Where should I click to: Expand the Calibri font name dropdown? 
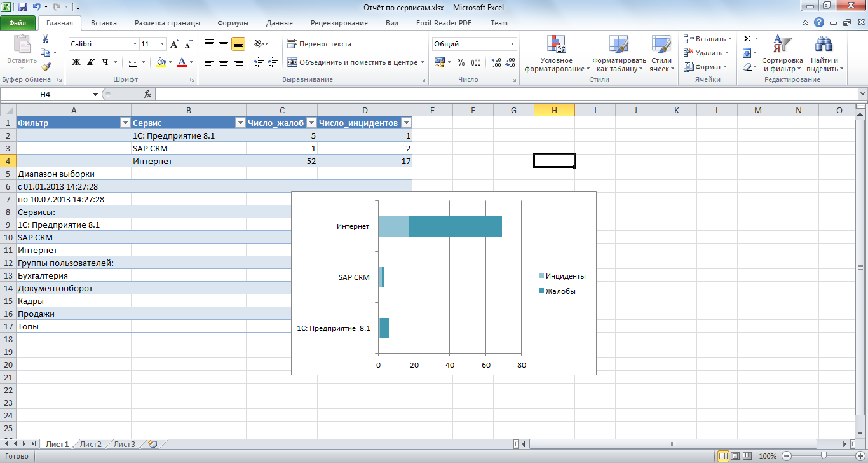[x=135, y=45]
